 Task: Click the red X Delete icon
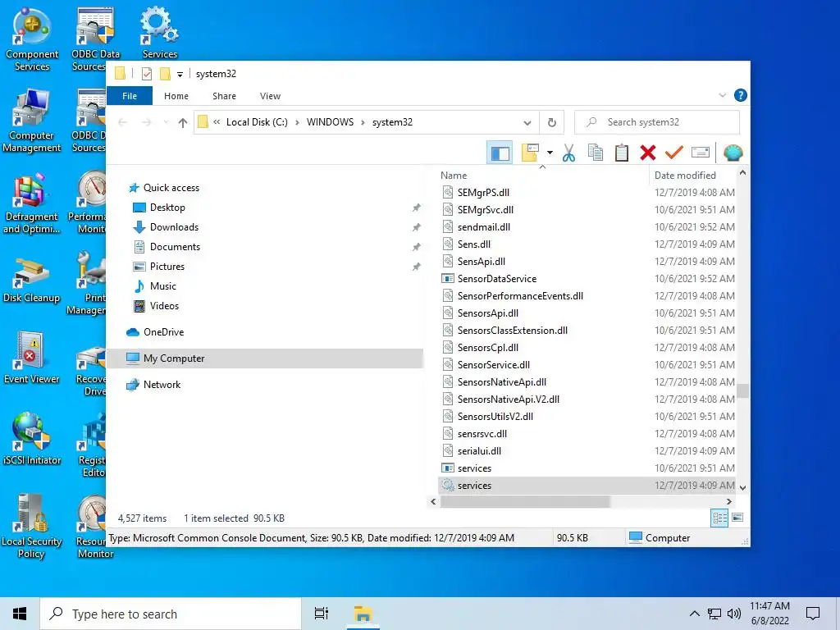click(x=648, y=153)
